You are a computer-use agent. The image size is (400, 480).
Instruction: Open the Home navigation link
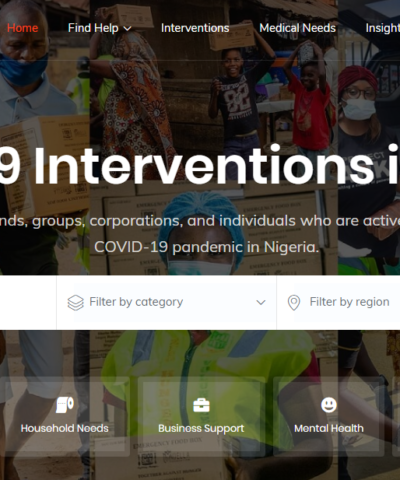pos(22,28)
